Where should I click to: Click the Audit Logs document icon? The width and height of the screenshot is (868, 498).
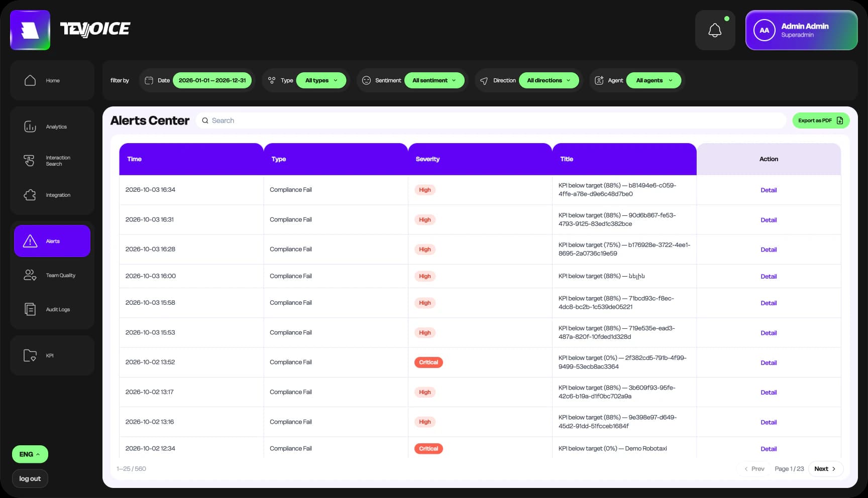pos(30,309)
